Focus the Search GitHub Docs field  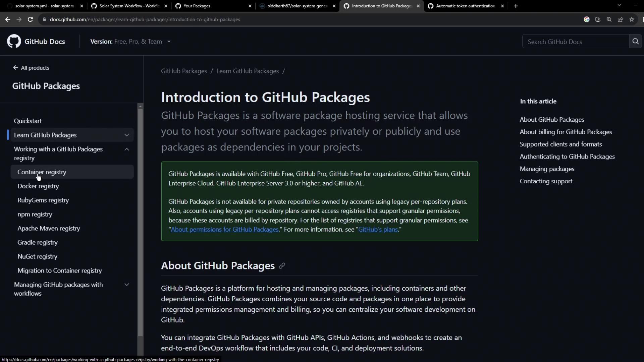click(575, 42)
